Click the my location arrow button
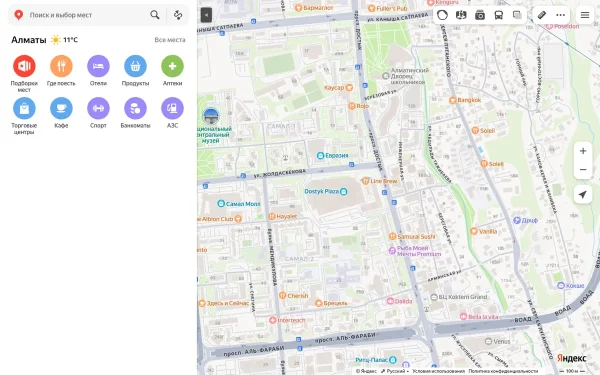Screen dimensions: 600x375 [583, 194]
